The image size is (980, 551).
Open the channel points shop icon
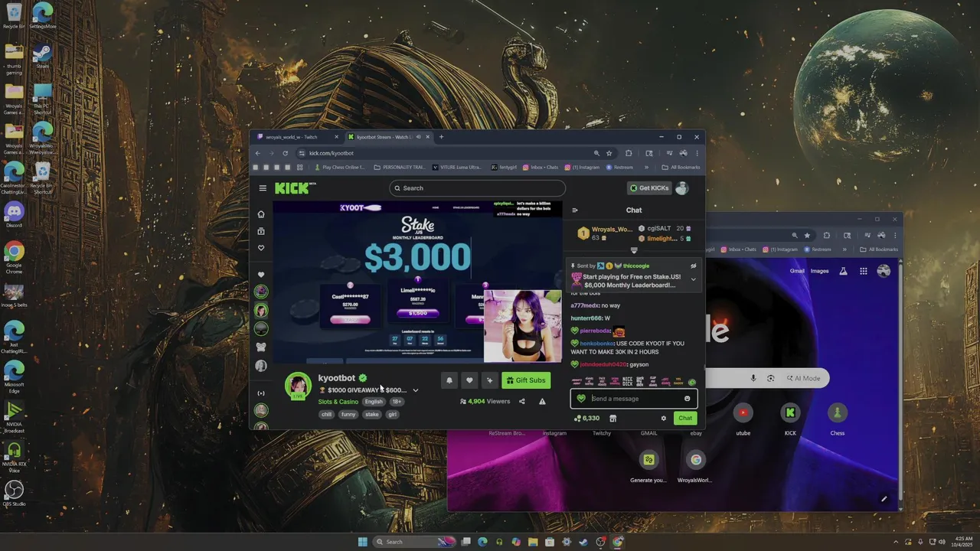pos(612,419)
